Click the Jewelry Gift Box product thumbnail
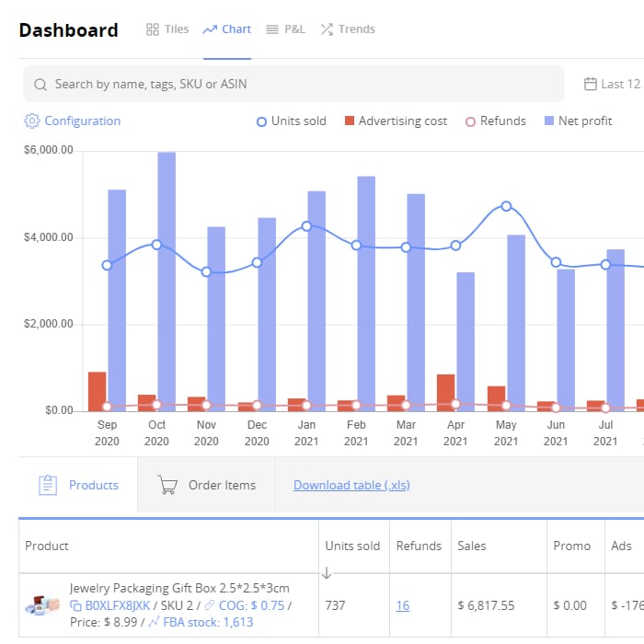 click(x=42, y=605)
